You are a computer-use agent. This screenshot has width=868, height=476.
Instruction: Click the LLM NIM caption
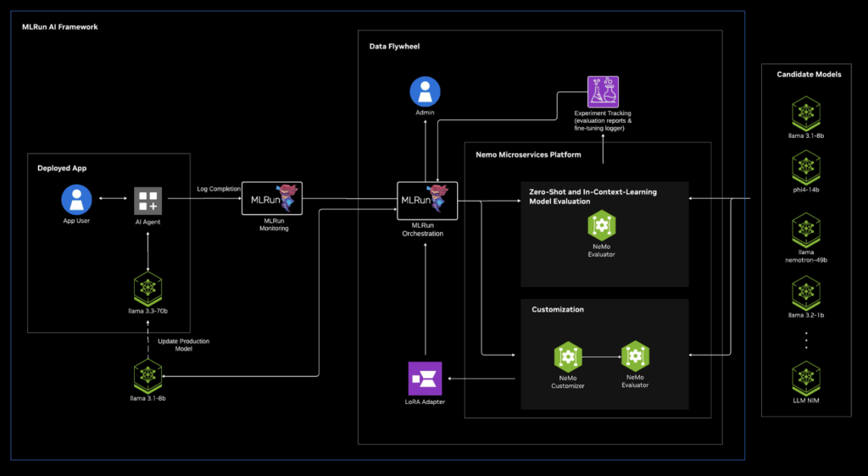806,401
